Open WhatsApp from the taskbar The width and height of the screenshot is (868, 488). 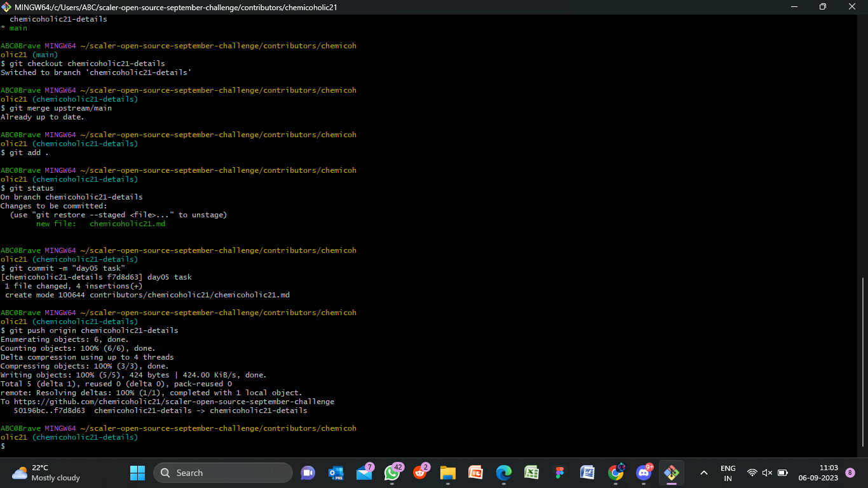tap(393, 473)
